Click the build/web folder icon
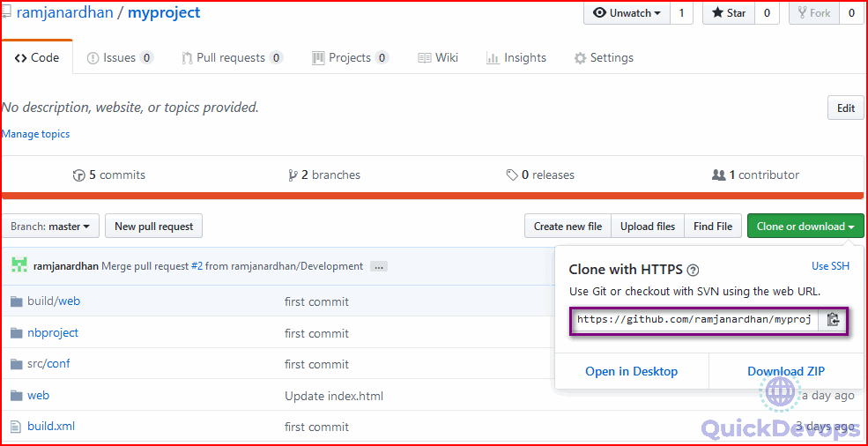This screenshot has height=446, width=868. click(x=16, y=301)
